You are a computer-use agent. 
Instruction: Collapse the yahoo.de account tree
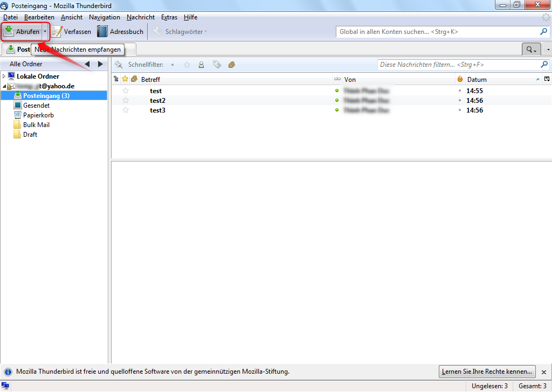[4, 86]
